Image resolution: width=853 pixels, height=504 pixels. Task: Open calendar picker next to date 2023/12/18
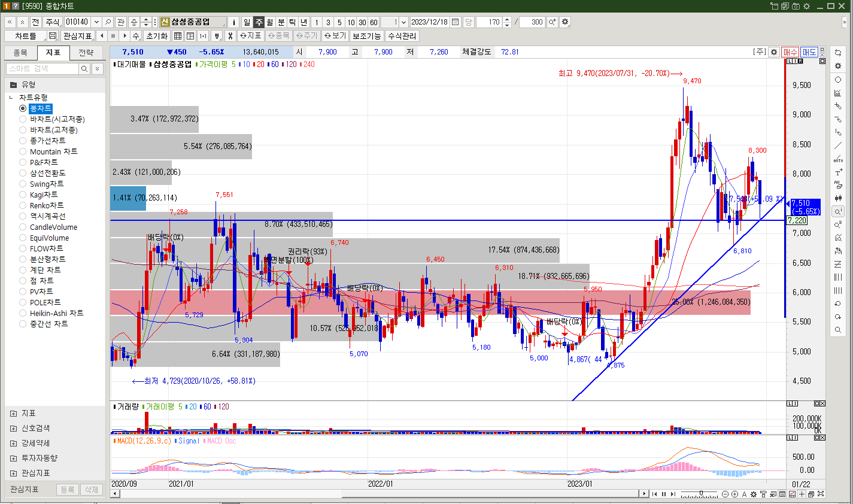(x=456, y=22)
